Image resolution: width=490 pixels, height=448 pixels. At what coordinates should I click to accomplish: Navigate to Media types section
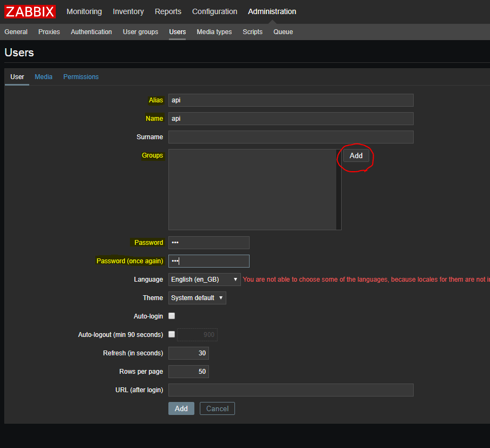[214, 32]
